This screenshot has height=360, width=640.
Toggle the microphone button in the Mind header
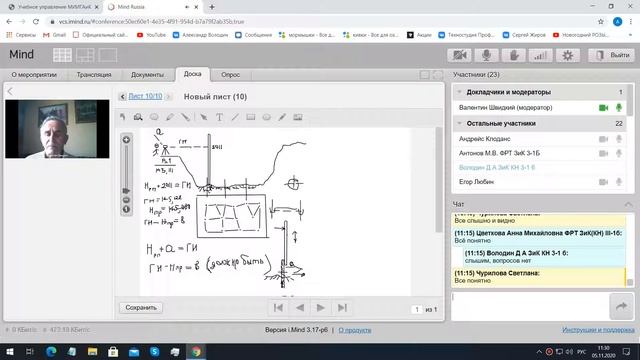coord(486,55)
